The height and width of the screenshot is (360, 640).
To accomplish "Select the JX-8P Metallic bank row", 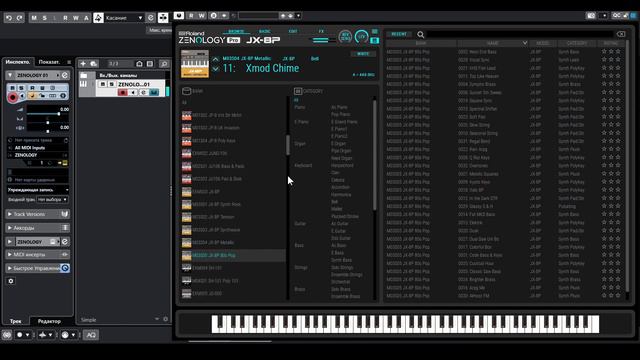I will pyautogui.click(x=233, y=242).
